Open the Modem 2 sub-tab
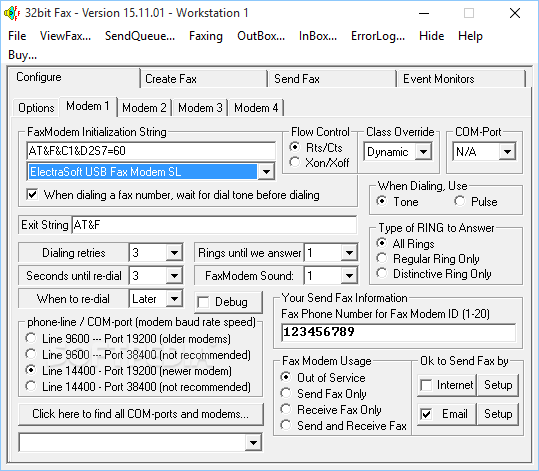 click(144, 108)
